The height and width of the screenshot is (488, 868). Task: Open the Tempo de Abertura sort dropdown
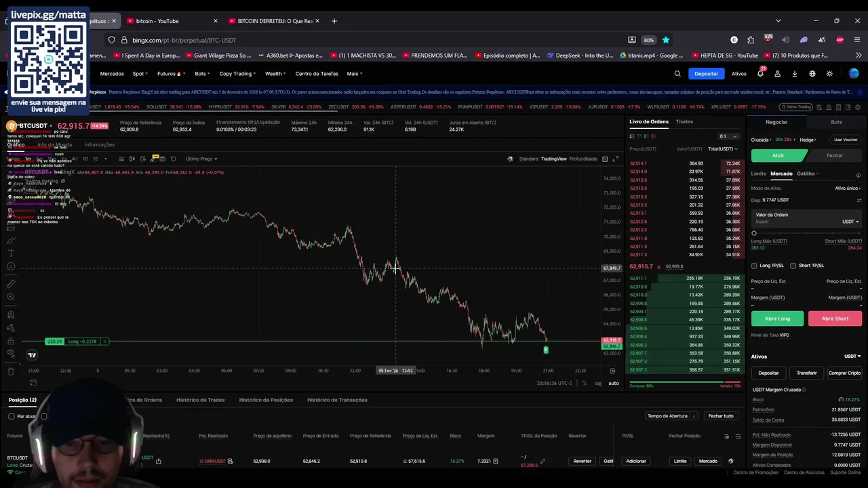(671, 416)
